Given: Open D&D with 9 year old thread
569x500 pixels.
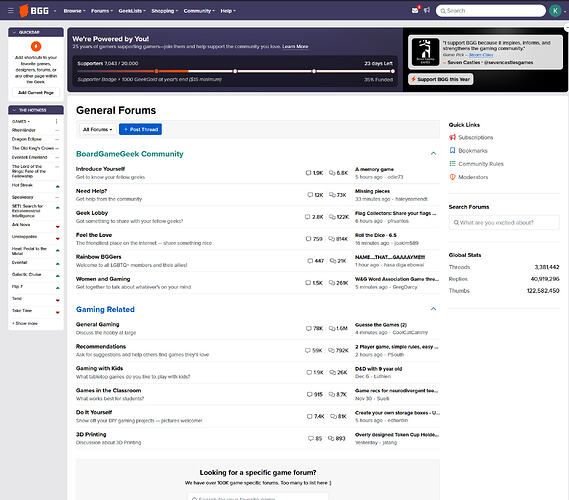Looking at the screenshot, I should 378,369.
